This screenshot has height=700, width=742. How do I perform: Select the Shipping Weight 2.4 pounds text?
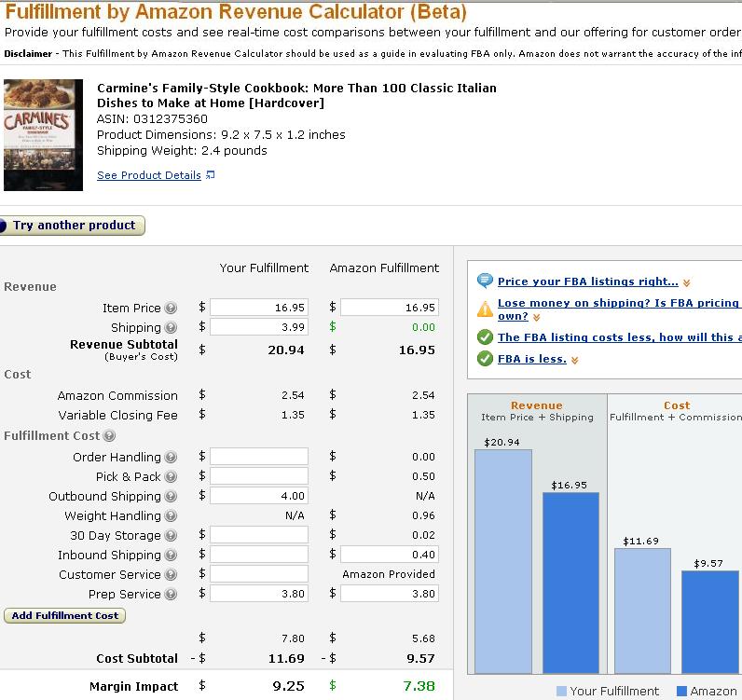coord(182,150)
